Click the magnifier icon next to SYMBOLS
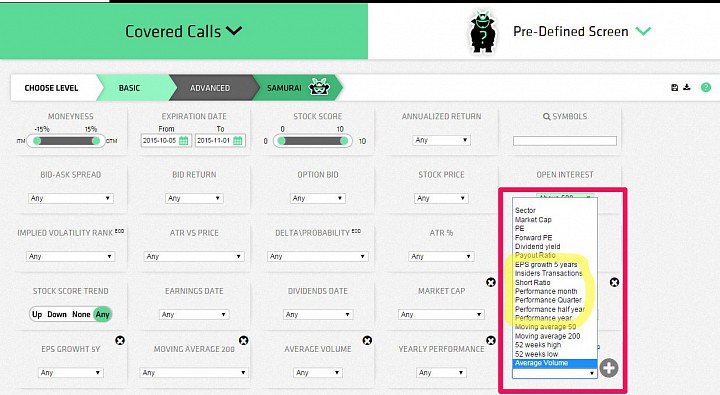The width and height of the screenshot is (720, 395). [x=546, y=117]
